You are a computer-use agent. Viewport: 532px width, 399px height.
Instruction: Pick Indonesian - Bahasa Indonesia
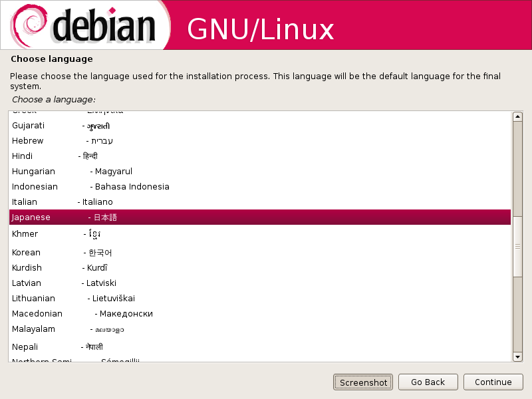(x=260, y=187)
